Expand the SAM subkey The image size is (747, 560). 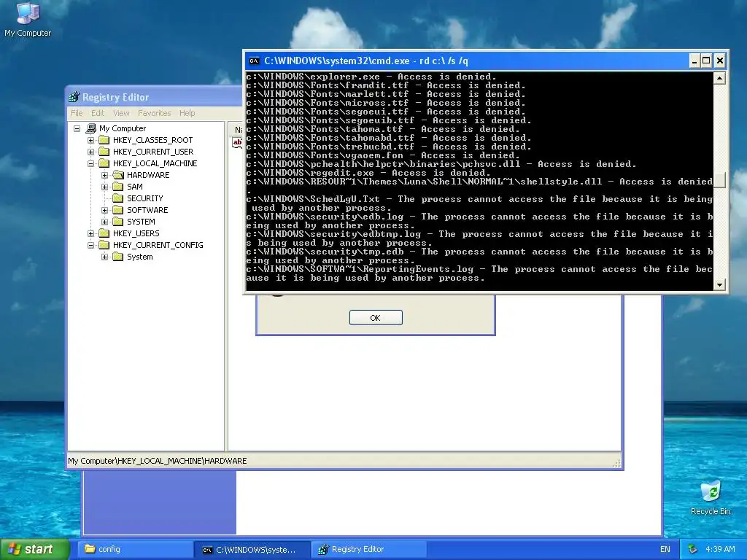(x=104, y=187)
